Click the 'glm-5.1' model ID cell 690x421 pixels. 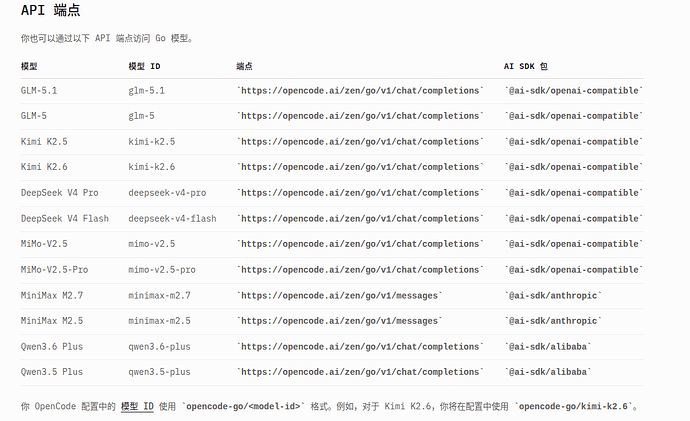click(x=147, y=91)
